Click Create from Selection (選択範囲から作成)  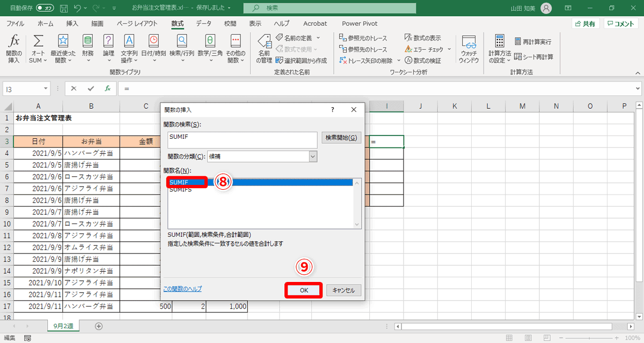tap(301, 61)
